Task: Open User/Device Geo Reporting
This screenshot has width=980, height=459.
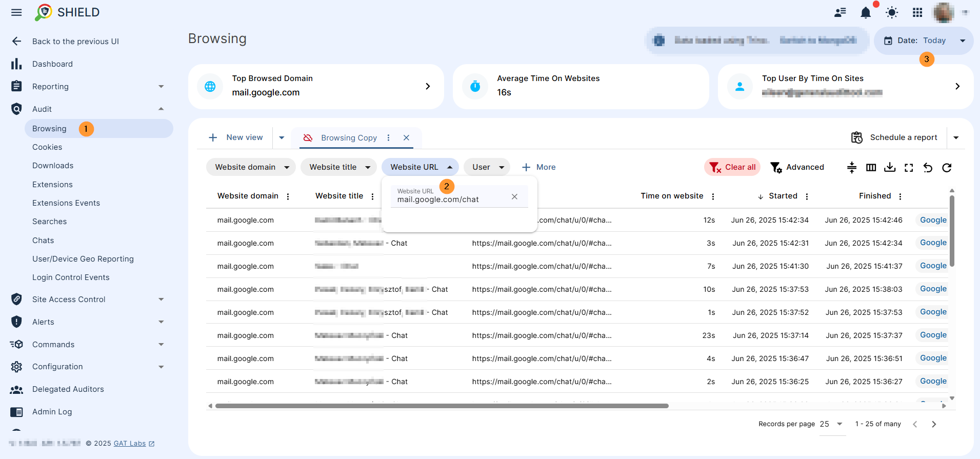Action: pyautogui.click(x=83, y=259)
